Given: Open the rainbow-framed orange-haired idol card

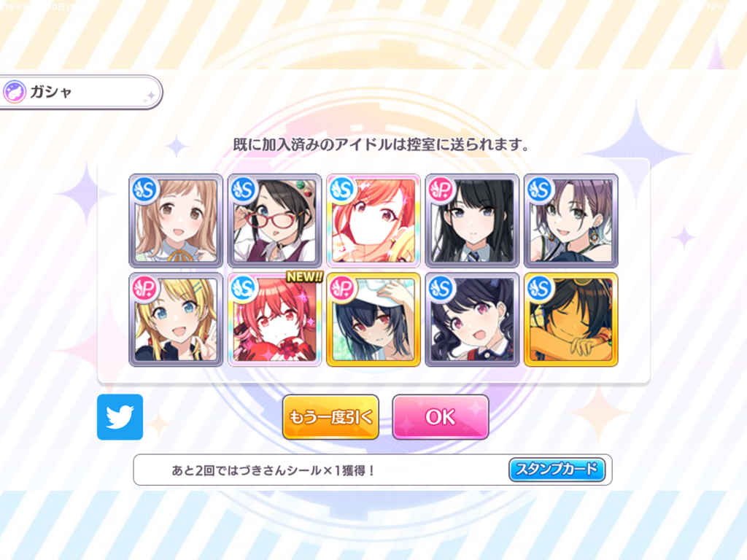Looking at the screenshot, I should 373,220.
